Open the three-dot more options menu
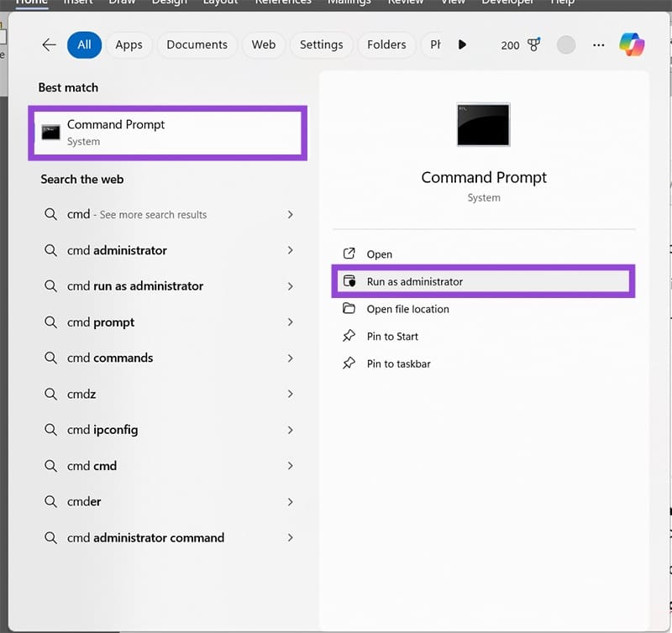Screen dimensions: 672x633 (x=598, y=45)
